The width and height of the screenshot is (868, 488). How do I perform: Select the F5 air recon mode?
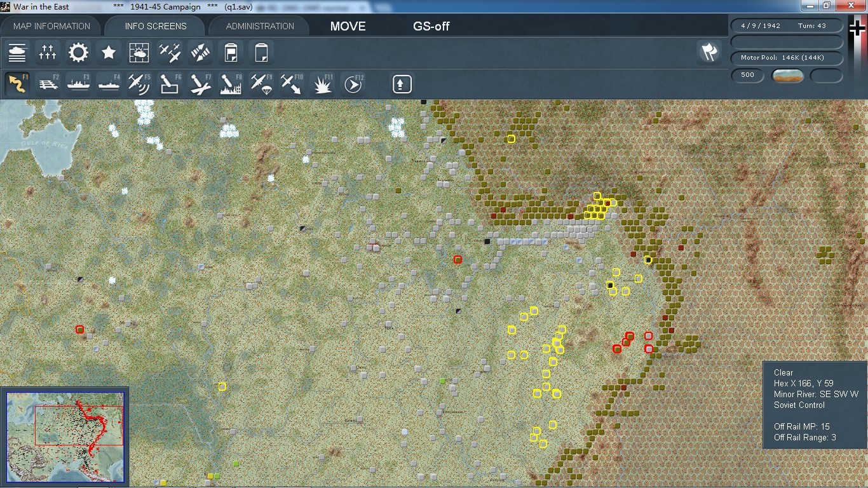[x=139, y=84]
